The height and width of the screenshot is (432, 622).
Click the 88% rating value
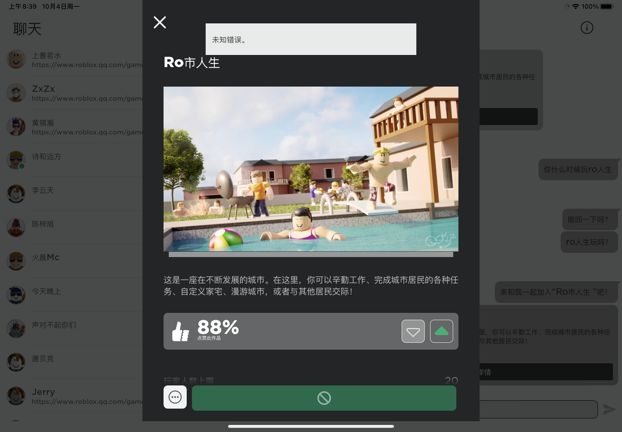(218, 328)
